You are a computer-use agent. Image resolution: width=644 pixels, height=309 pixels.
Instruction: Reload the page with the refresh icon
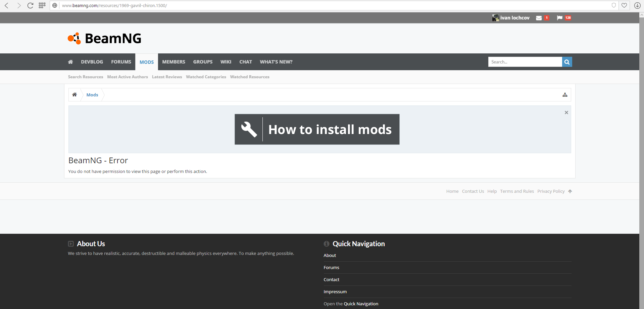30,5
